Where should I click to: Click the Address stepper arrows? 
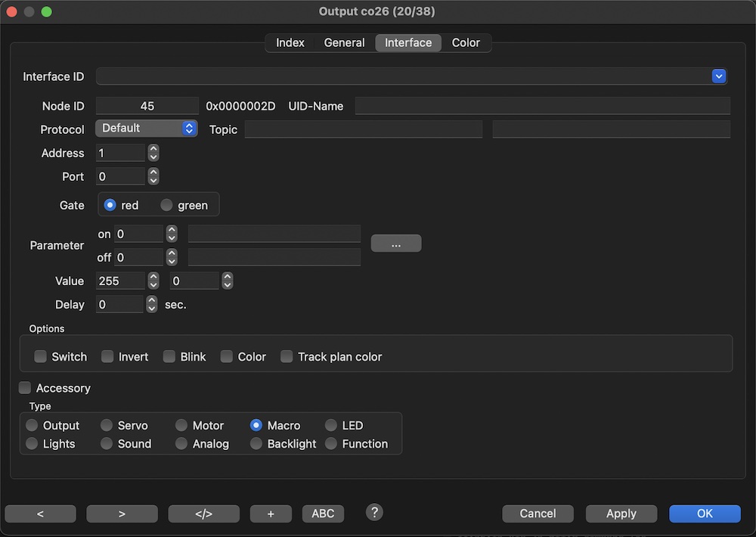(x=153, y=153)
